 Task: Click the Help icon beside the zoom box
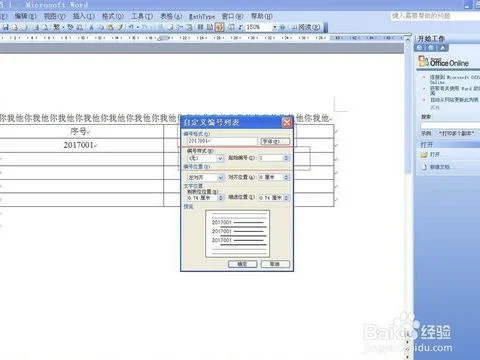282,27
